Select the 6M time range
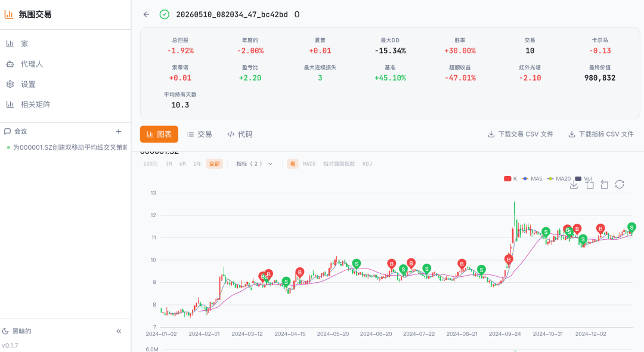Screen dimensions: 644x352 point(182,164)
